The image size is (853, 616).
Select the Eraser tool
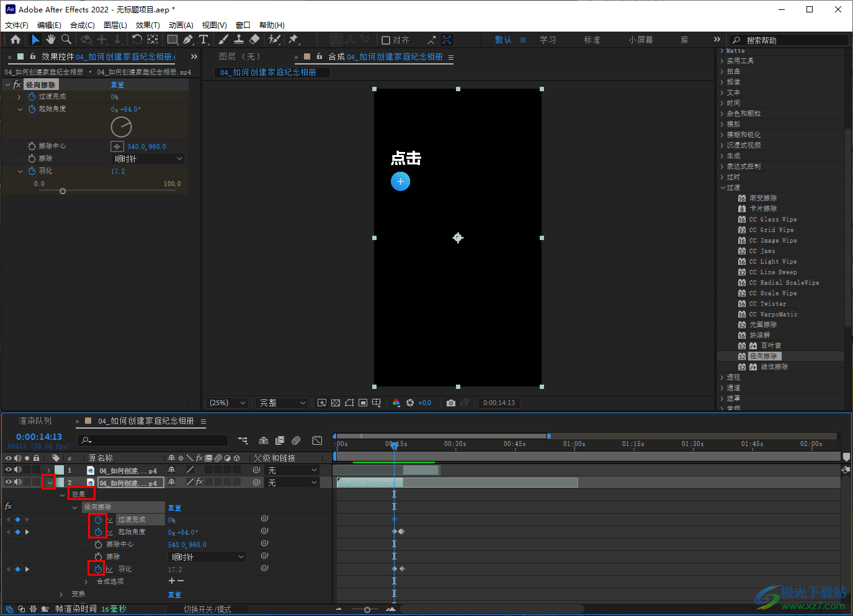[x=254, y=40]
